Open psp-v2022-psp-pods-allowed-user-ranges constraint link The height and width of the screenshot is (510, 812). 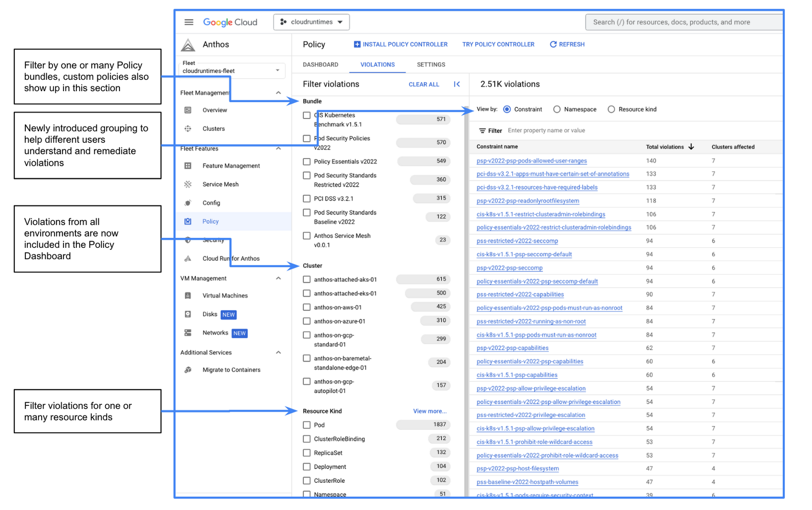[x=532, y=161]
